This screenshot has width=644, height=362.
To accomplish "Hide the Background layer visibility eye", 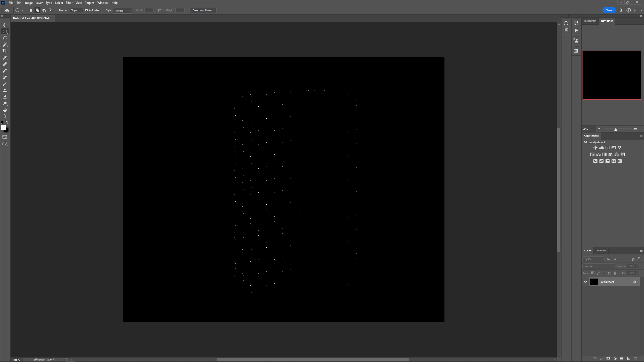I will point(585,282).
